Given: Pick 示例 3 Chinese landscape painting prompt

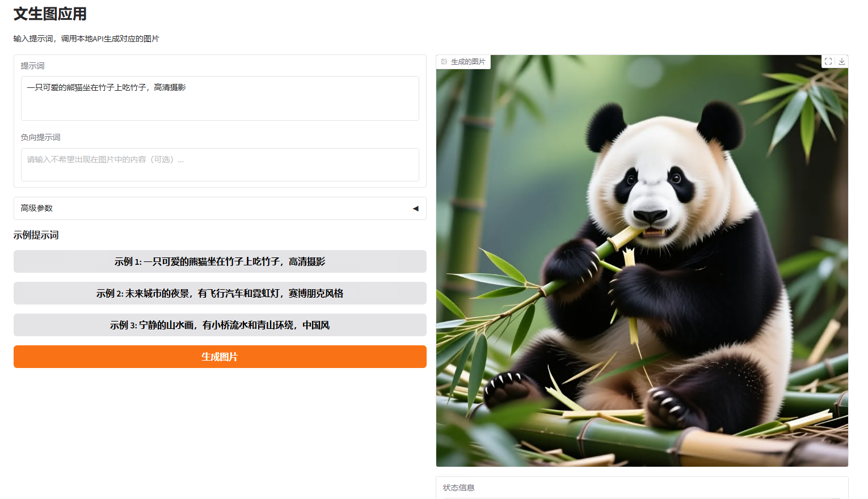Looking at the screenshot, I should click(x=220, y=325).
